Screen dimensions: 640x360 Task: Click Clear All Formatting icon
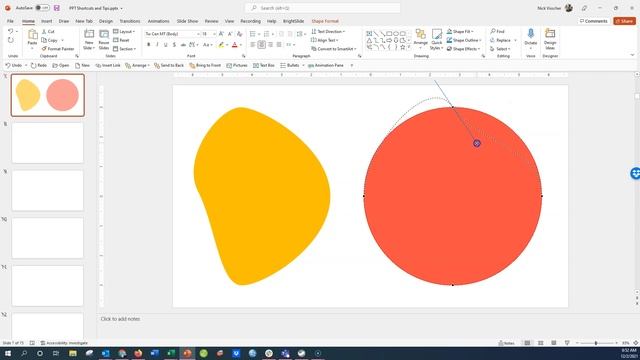click(x=240, y=34)
